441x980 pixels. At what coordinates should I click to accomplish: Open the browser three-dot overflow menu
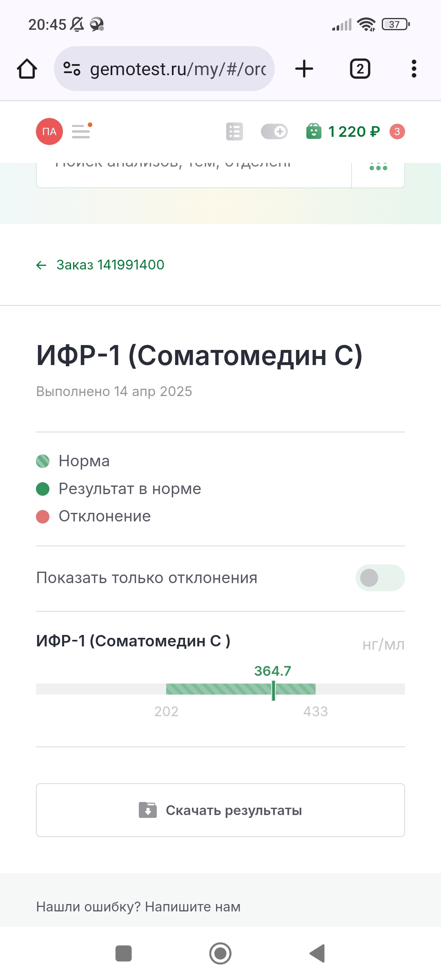pos(414,69)
